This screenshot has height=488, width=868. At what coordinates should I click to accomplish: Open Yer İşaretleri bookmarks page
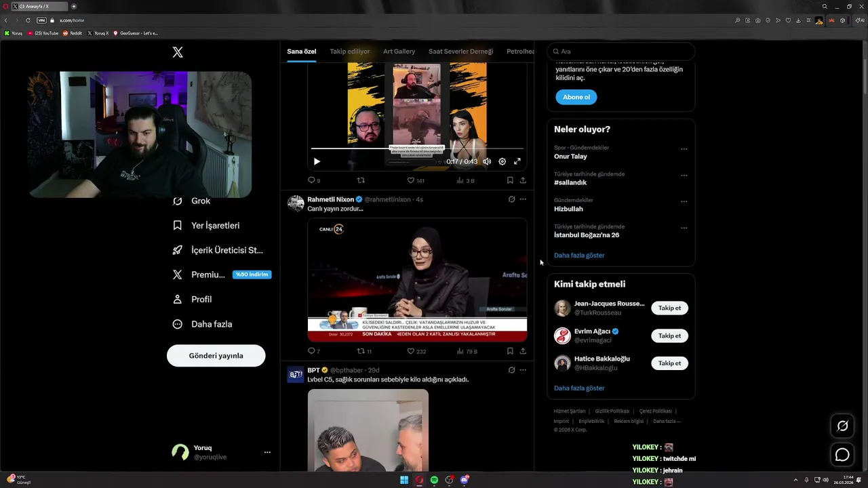tap(206, 226)
